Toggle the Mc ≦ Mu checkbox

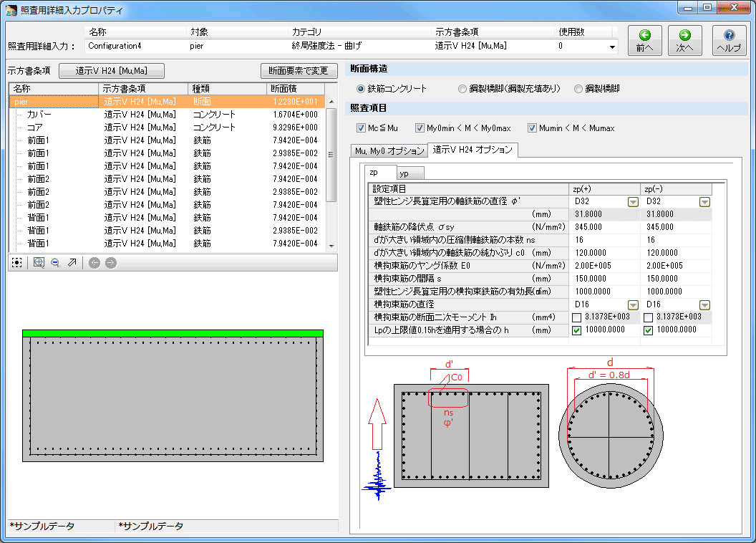click(362, 128)
